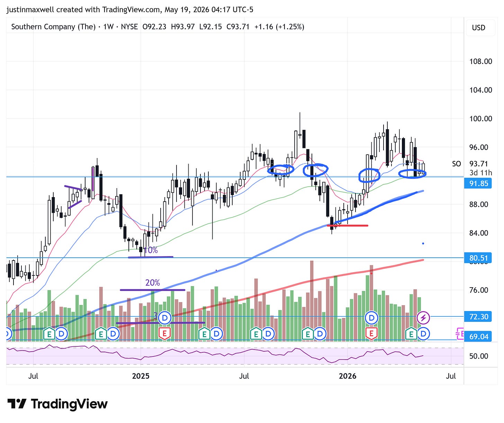The width and height of the screenshot is (504, 423).
Task: Click the low value L92.15
Action: 210,27
